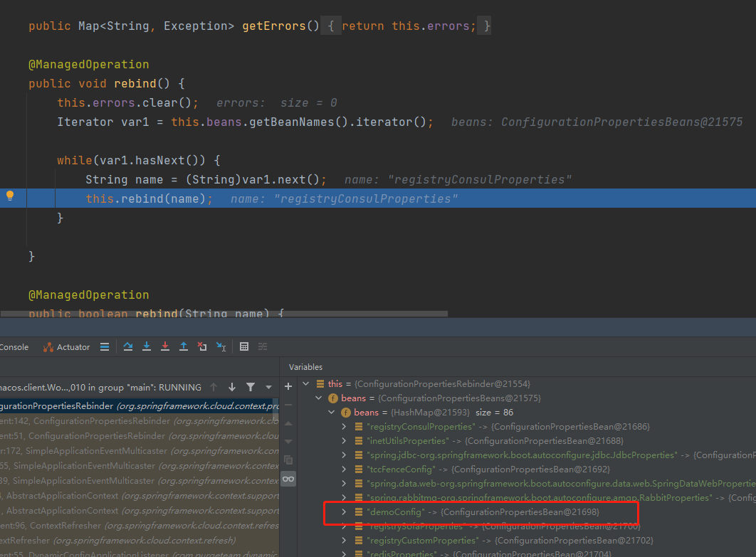The height and width of the screenshot is (557, 756).
Task: Click the String name assignment line
Action: point(206,180)
